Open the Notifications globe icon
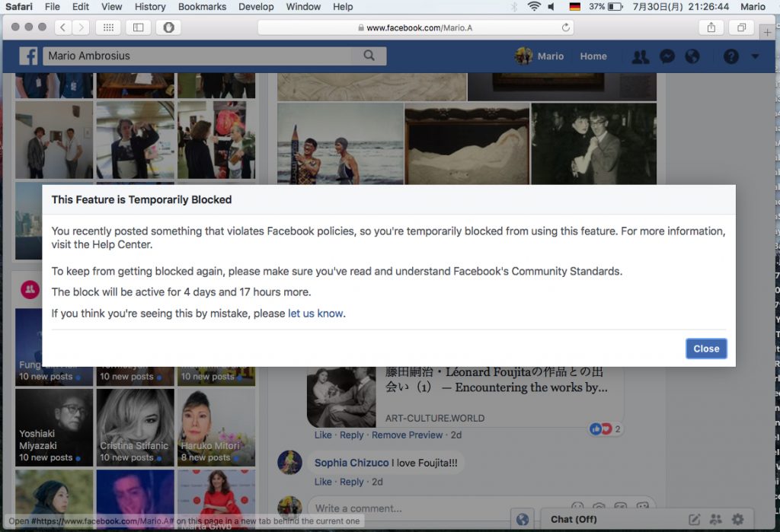This screenshot has width=780, height=532. click(x=692, y=56)
